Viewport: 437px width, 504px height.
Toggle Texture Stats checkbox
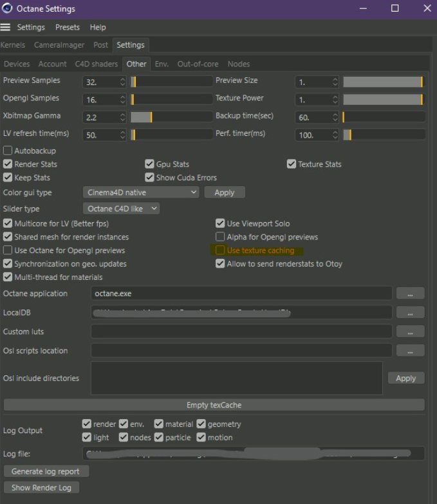pos(292,164)
